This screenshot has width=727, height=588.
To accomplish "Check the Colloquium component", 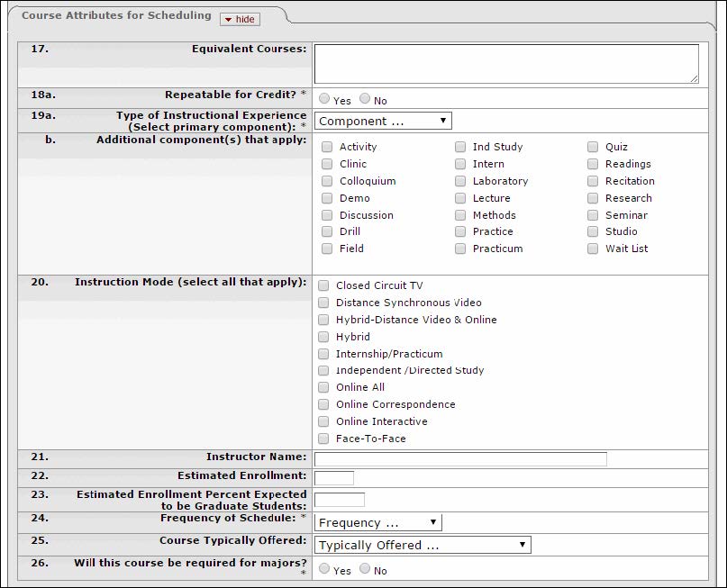I will (x=327, y=181).
